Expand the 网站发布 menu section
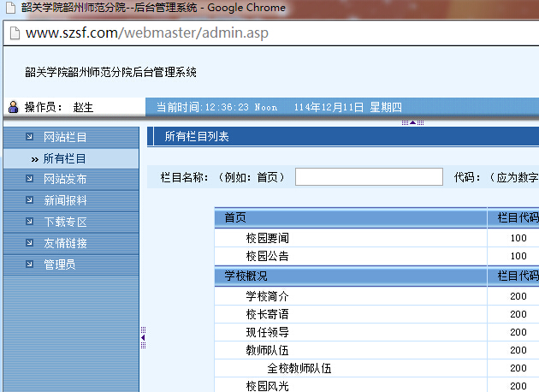The image size is (539, 392). tap(71, 179)
